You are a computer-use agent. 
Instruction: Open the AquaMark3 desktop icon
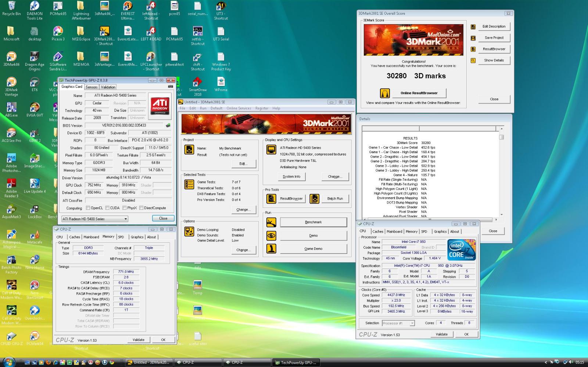pos(11,212)
